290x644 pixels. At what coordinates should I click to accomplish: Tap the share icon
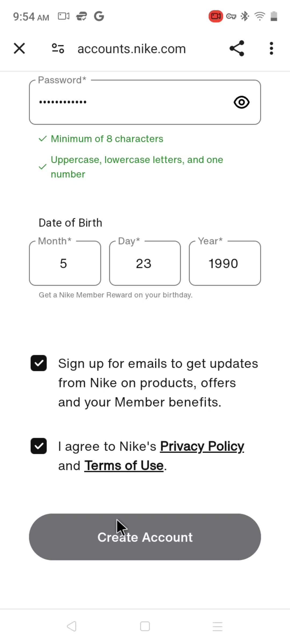tap(237, 48)
